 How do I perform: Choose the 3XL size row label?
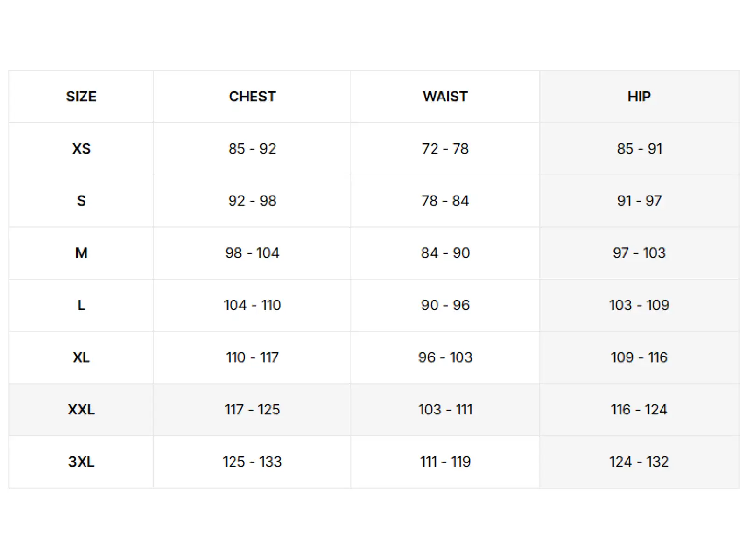81,462
